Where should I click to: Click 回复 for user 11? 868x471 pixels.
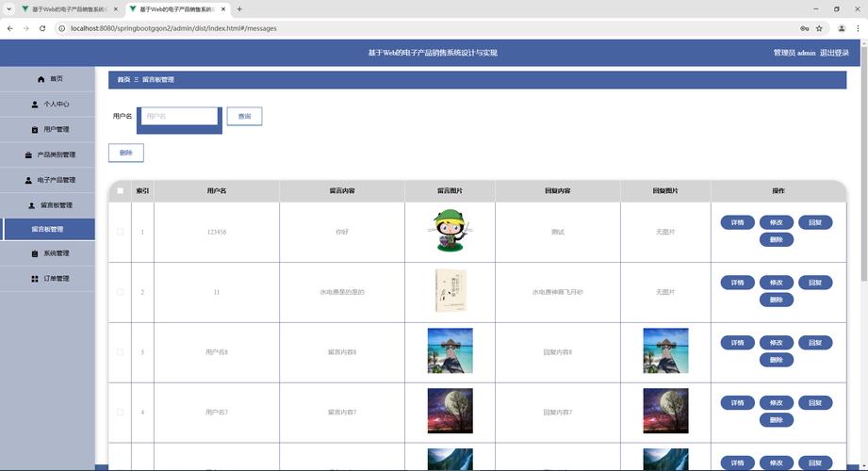pyautogui.click(x=815, y=283)
